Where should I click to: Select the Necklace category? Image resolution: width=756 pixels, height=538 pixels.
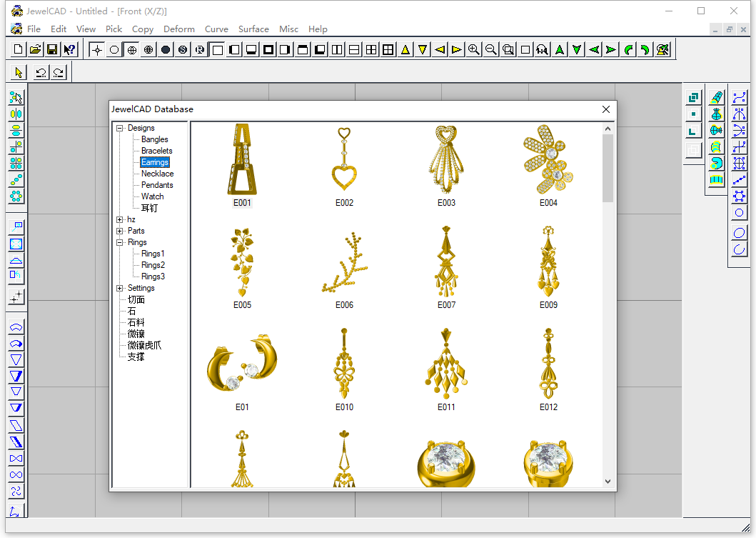(157, 174)
